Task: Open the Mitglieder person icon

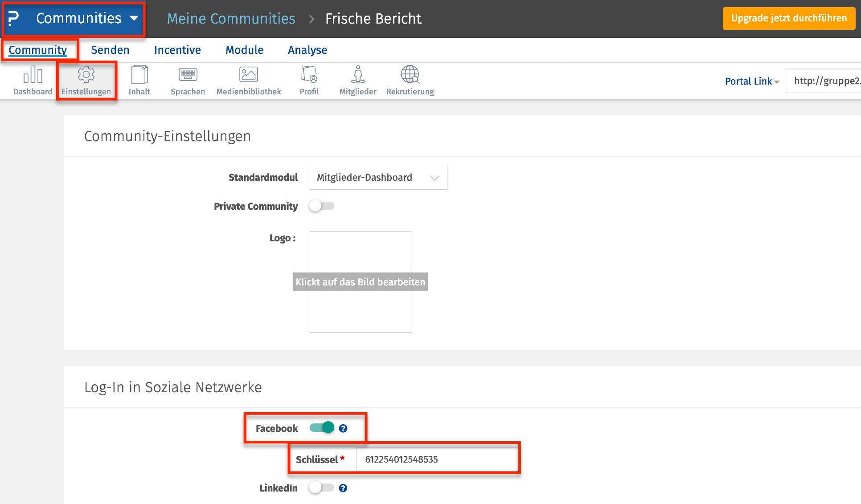Action: click(x=358, y=75)
